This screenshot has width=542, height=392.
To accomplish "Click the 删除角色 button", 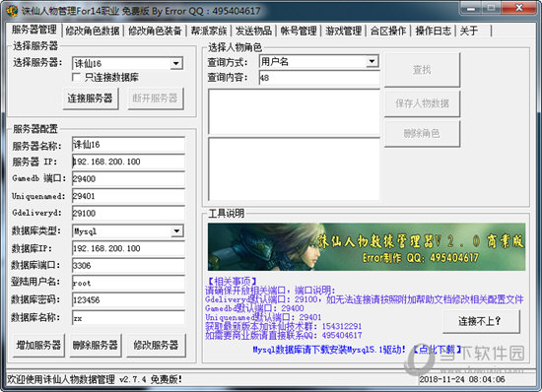I will [422, 133].
